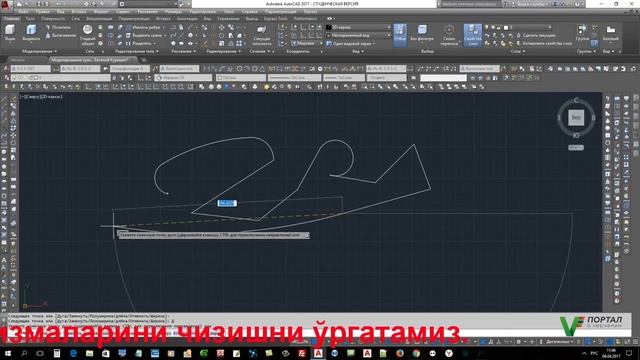Open the 2D каркас visual style dropdown
The image size is (640, 360).
[x=358, y=27]
